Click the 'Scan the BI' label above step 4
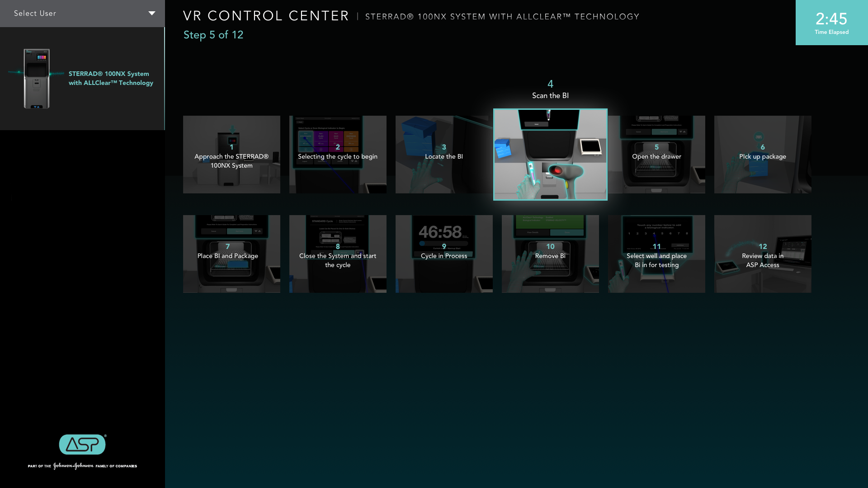Image resolution: width=868 pixels, height=488 pixels. (550, 96)
